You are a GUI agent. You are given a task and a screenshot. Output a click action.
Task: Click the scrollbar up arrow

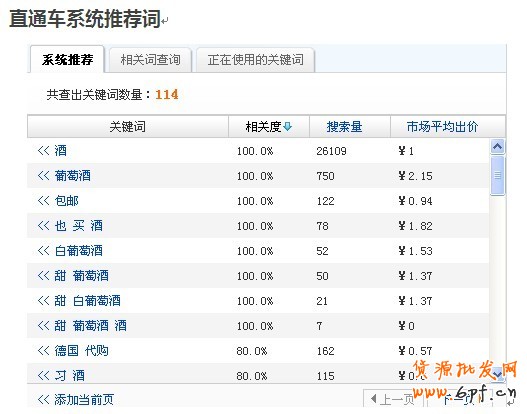coord(498,147)
